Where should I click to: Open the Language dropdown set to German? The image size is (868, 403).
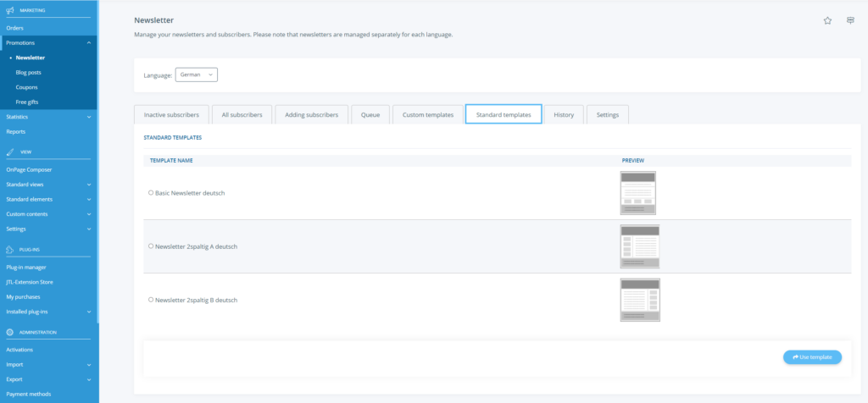pos(197,75)
